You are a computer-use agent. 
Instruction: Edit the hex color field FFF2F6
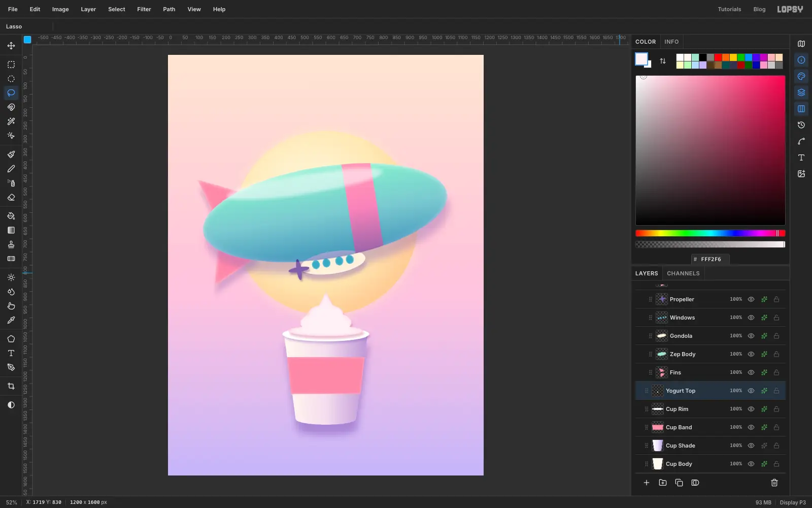pyautogui.click(x=710, y=259)
